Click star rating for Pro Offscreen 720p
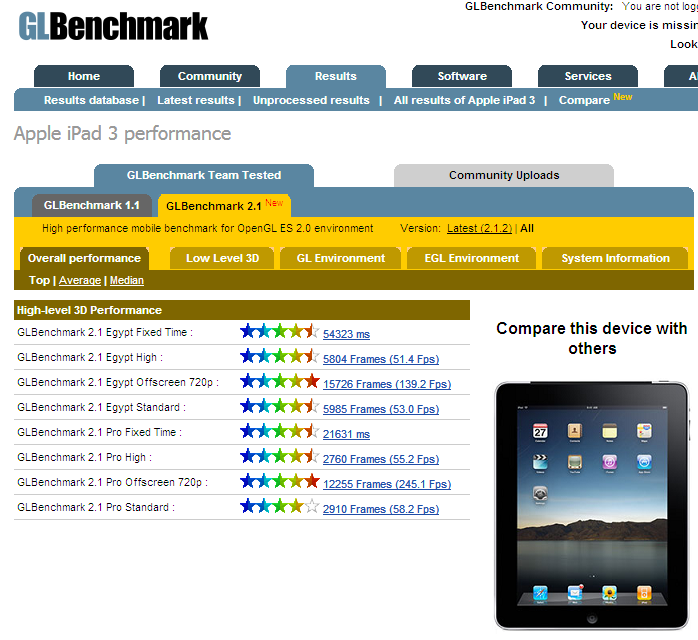Image resolution: width=698 pixels, height=640 pixels. click(x=279, y=483)
